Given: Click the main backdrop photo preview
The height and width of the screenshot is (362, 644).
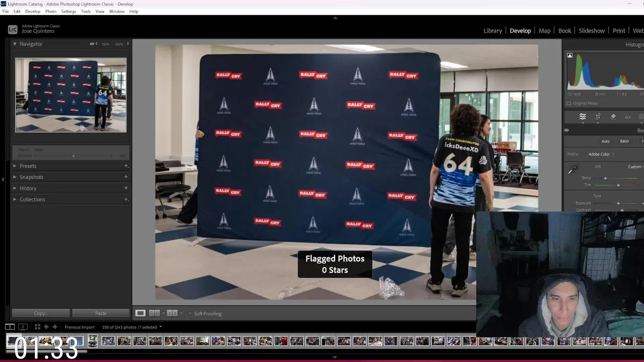Looking at the screenshot, I should click(x=346, y=172).
